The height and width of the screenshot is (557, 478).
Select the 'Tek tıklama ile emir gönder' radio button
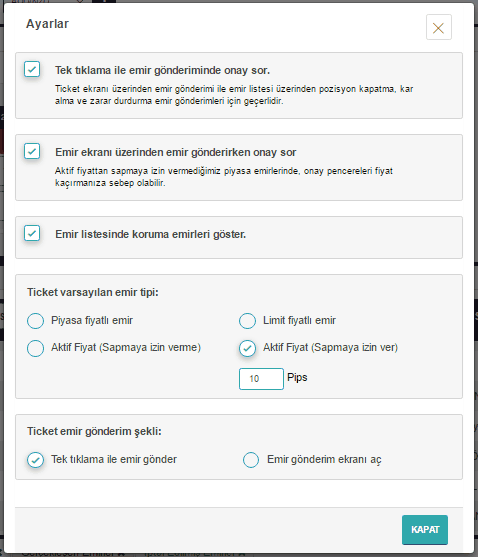click(36, 460)
